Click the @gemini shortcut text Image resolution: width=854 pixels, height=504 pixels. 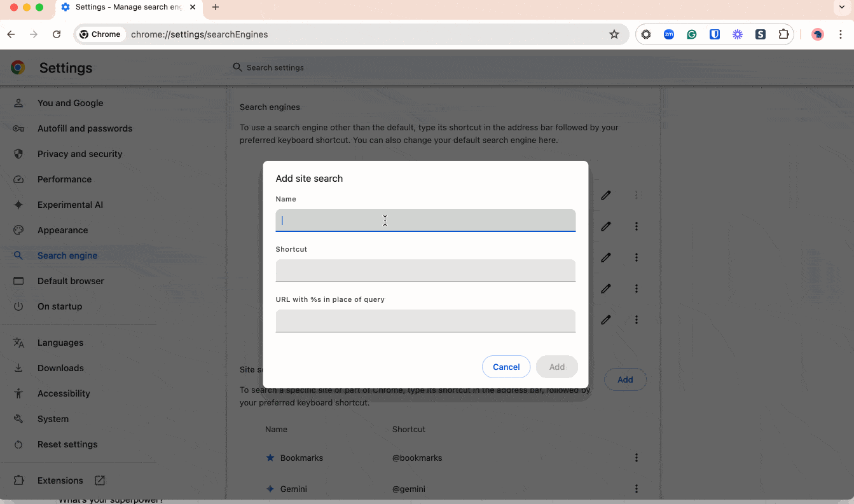409,489
